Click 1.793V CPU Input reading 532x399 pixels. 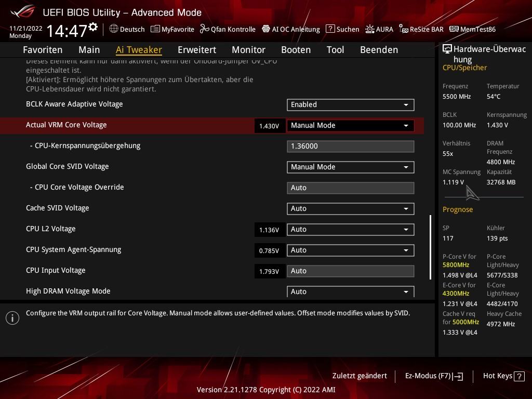tap(270, 271)
